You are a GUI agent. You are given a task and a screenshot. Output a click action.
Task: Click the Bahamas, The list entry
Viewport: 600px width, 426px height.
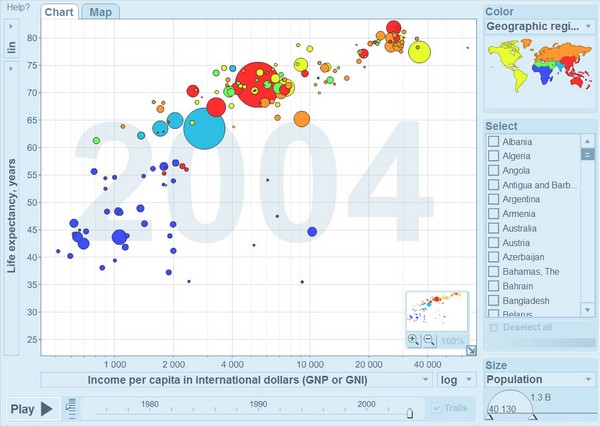click(531, 271)
